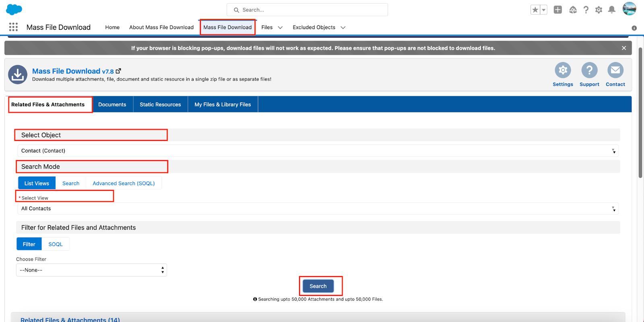Click the Contact text link
The image size is (644, 322).
coord(615,85)
